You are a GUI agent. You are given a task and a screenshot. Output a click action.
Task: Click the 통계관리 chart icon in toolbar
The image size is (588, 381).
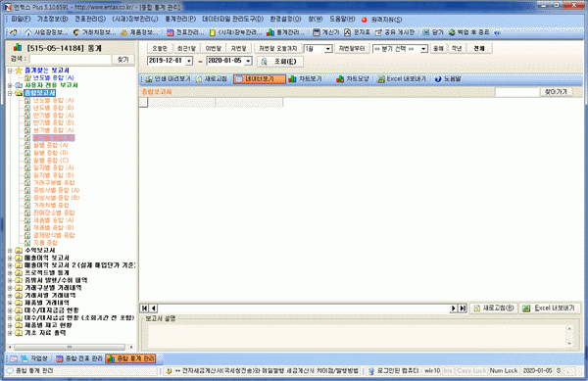coord(270,32)
